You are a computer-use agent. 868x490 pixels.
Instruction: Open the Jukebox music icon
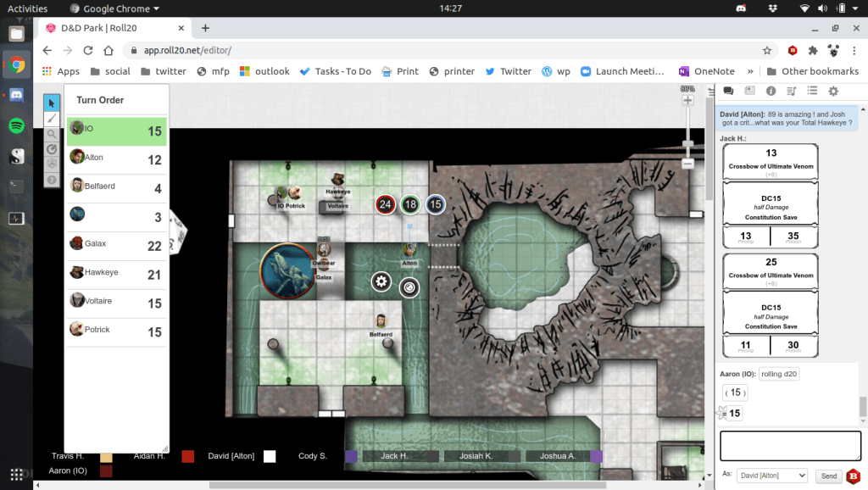pos(791,91)
